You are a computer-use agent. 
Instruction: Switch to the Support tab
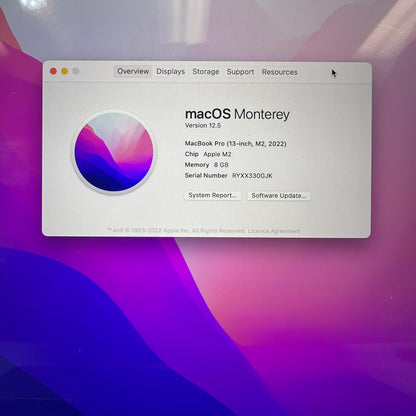click(240, 72)
